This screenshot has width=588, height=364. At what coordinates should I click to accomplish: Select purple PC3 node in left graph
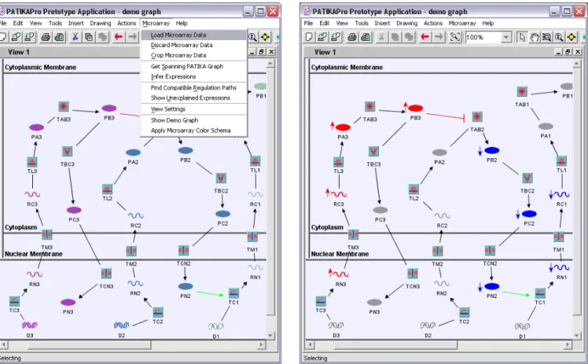coord(74,210)
